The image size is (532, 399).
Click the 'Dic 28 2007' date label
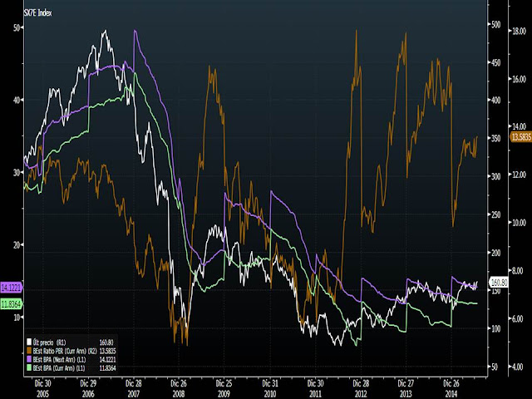pyautogui.click(x=134, y=388)
